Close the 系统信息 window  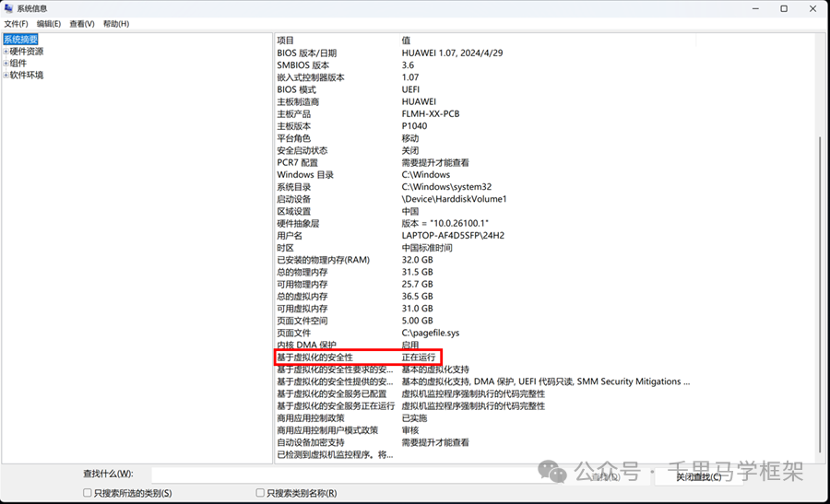[x=813, y=8]
